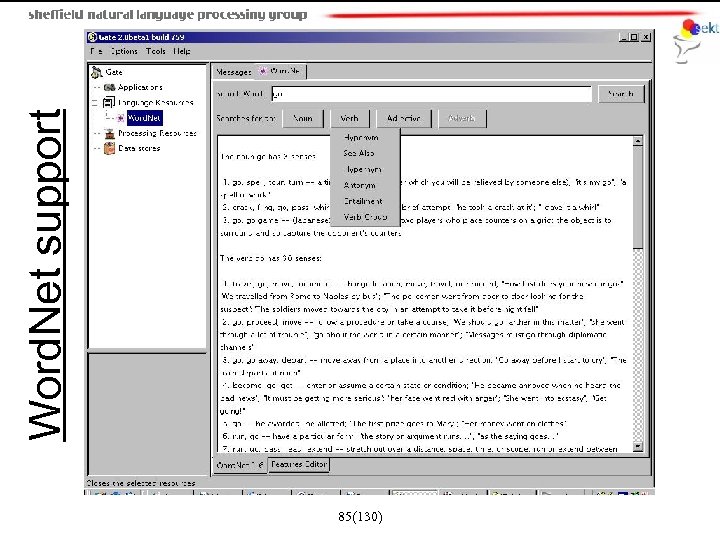Click the Data stores icon
The height and width of the screenshot is (540, 720).
109,148
